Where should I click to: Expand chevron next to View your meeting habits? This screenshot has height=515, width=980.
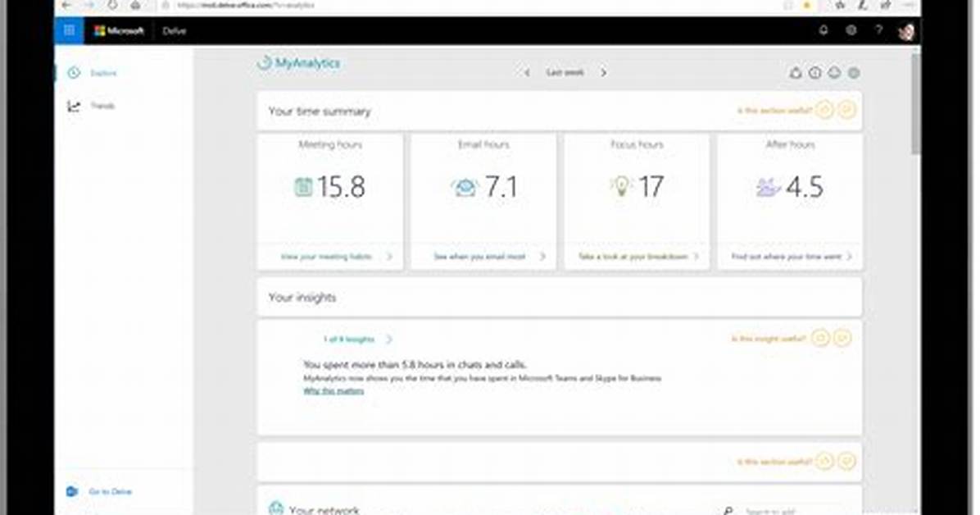point(389,257)
